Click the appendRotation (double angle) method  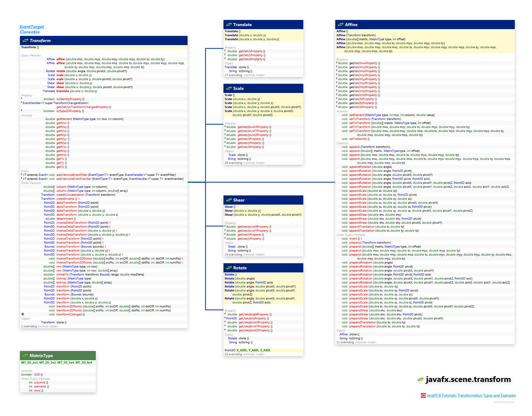pyautogui.click(x=360, y=167)
